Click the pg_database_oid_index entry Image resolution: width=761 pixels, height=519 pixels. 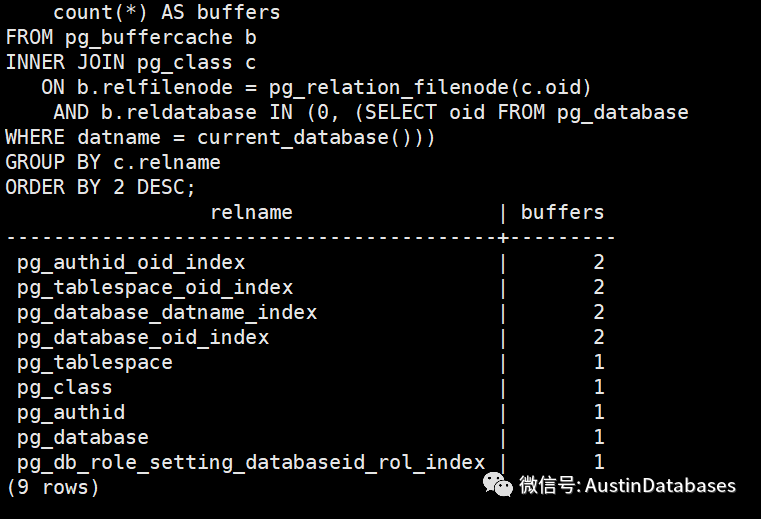coord(143,337)
